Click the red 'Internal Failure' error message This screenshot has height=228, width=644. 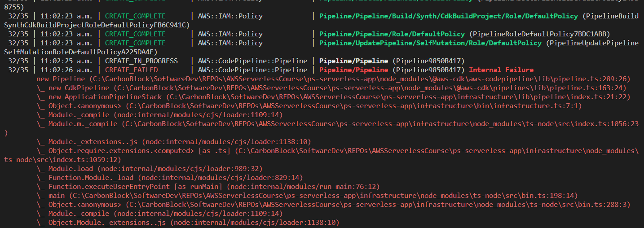(501, 70)
